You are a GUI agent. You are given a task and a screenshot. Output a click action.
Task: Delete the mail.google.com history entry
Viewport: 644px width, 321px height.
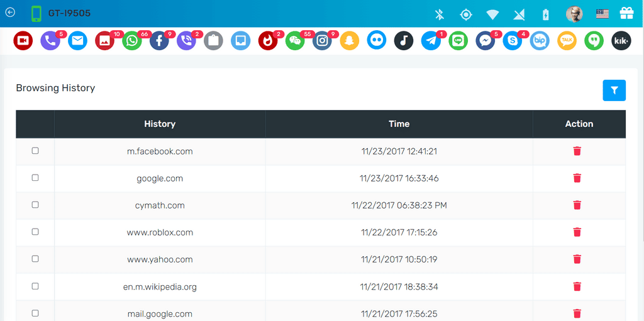(577, 313)
